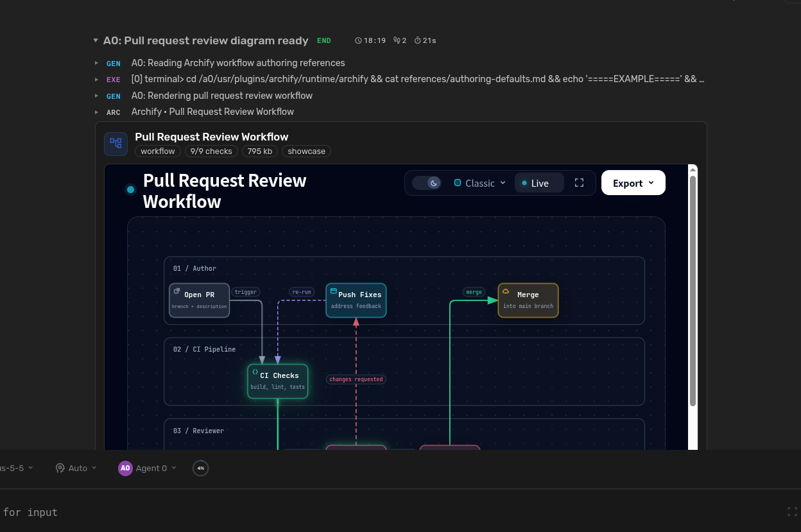This screenshot has height=532, width=801.
Task: Click the 795 kb tag chip
Action: tap(259, 151)
